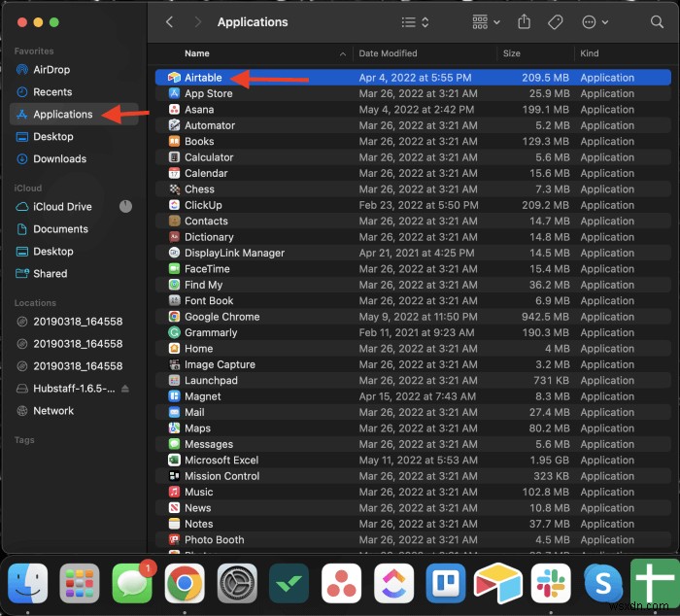Toggle the Name sort direction caret
Viewport: 680px width, 616px height.
pyautogui.click(x=343, y=53)
